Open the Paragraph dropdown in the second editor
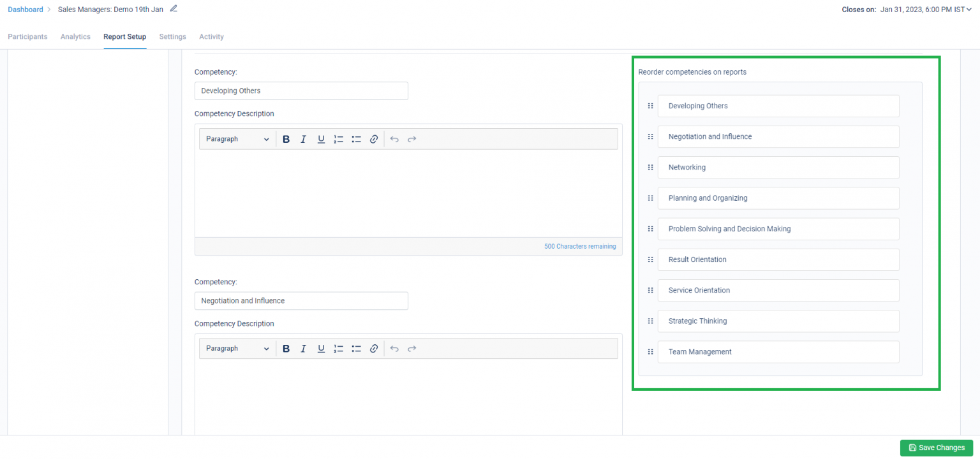 [237, 348]
